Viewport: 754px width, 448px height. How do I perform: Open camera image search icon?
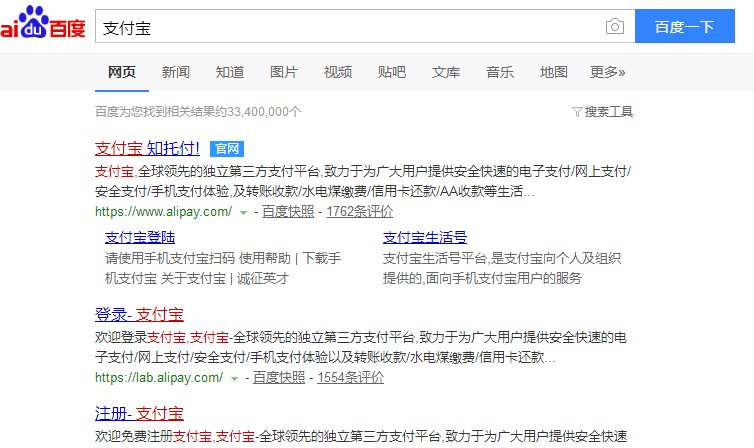pyautogui.click(x=615, y=26)
